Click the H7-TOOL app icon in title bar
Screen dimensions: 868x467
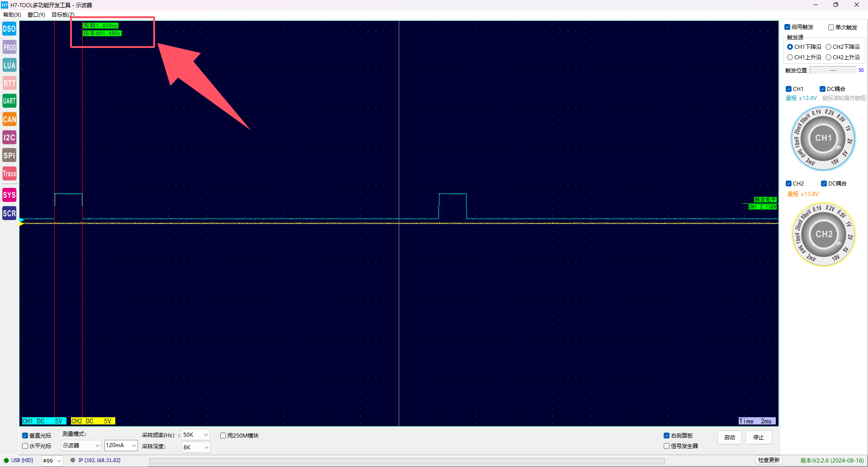tap(5, 5)
